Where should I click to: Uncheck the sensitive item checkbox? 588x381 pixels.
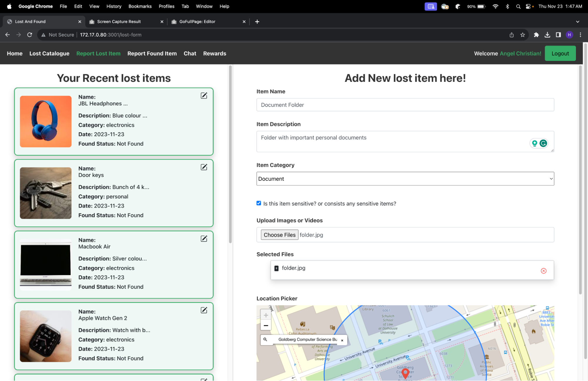259,203
